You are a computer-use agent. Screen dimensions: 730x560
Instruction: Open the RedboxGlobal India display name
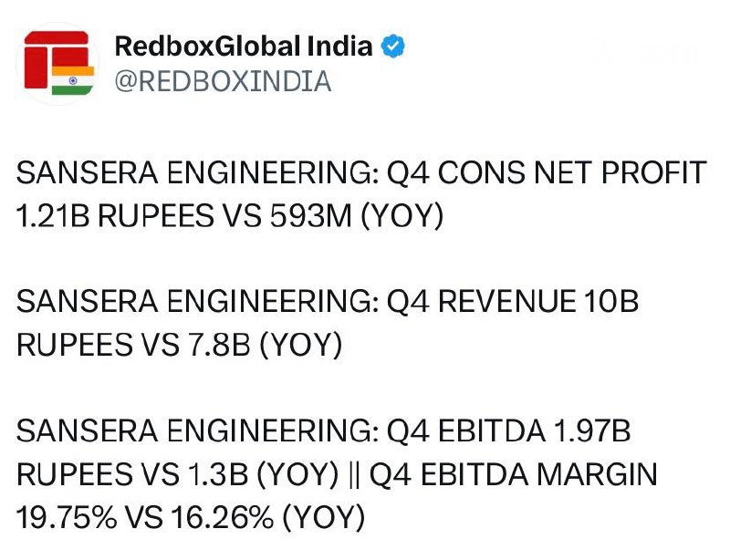[x=244, y=47]
